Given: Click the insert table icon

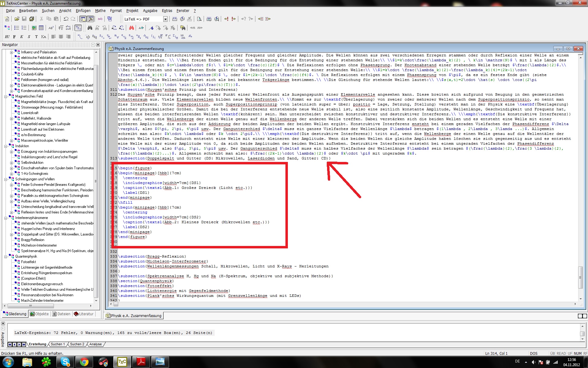Looking at the screenshot, I should [41, 28].
